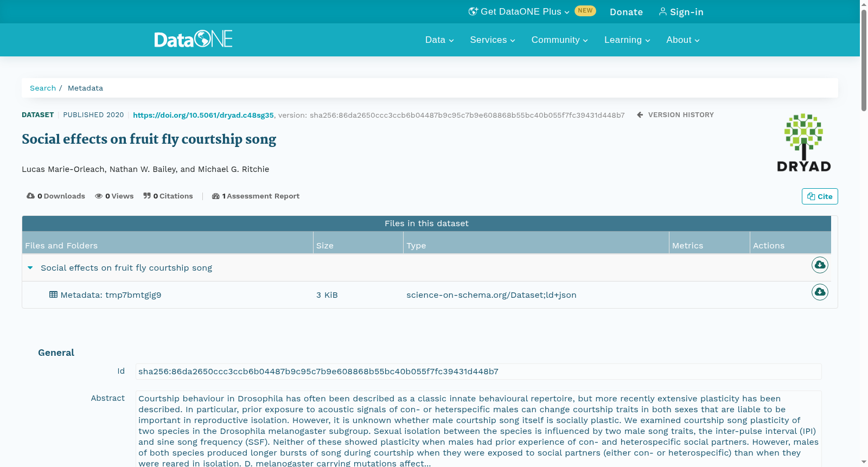Collapse the 'Social effects on fruit fly' folder
Image resolution: width=868 pixels, height=467 pixels.
click(30, 267)
